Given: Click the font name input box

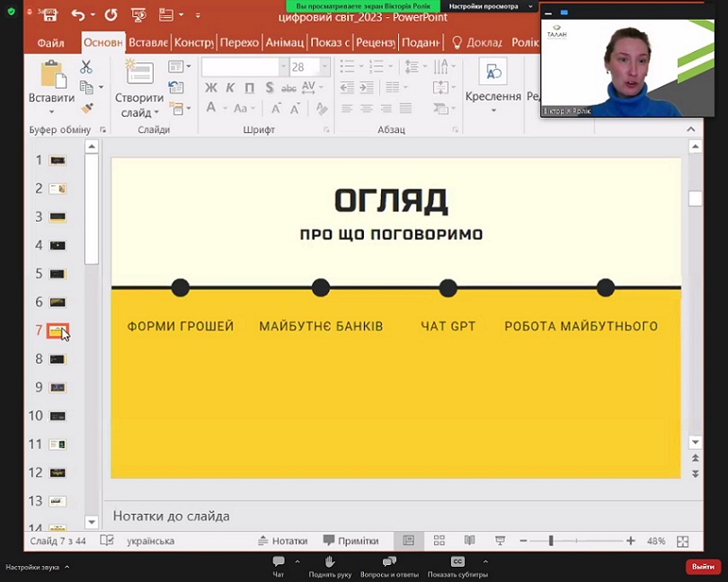Looking at the screenshot, I should 241,66.
